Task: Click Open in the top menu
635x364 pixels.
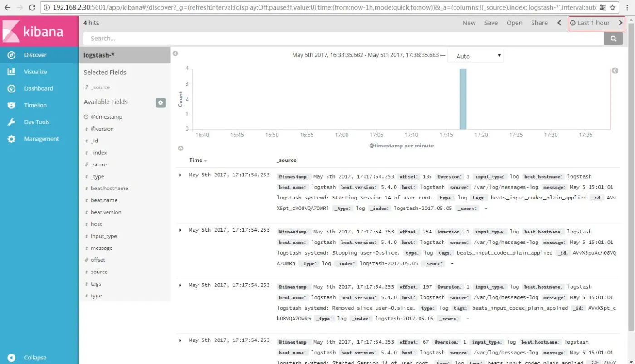Action: [514, 23]
